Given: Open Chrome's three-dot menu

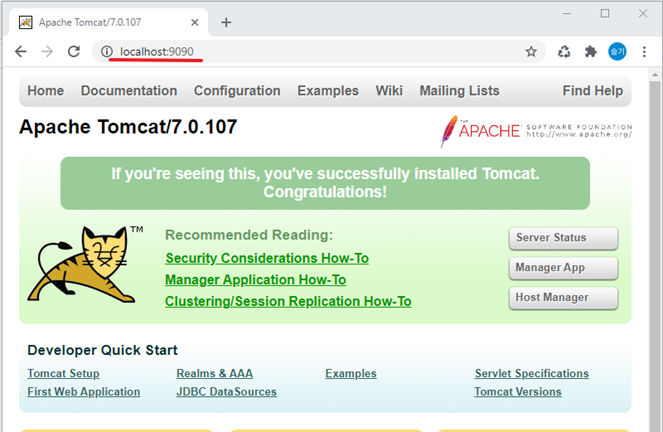Looking at the screenshot, I should coord(644,52).
